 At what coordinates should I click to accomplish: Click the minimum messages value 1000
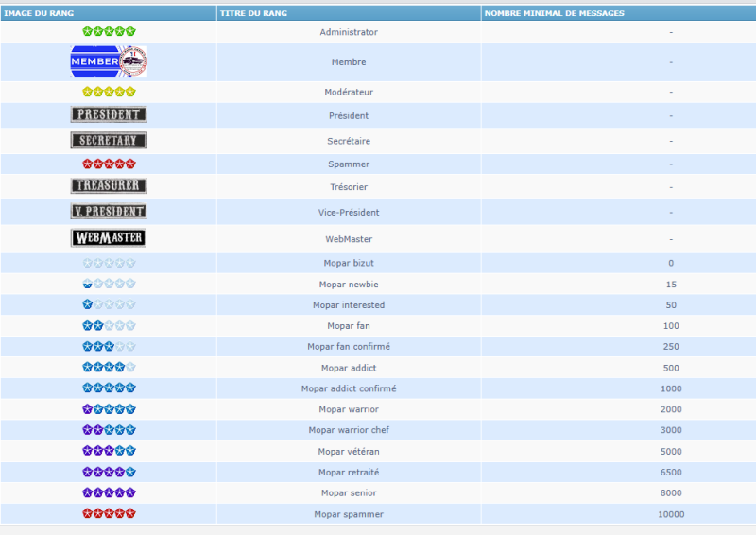coord(671,388)
